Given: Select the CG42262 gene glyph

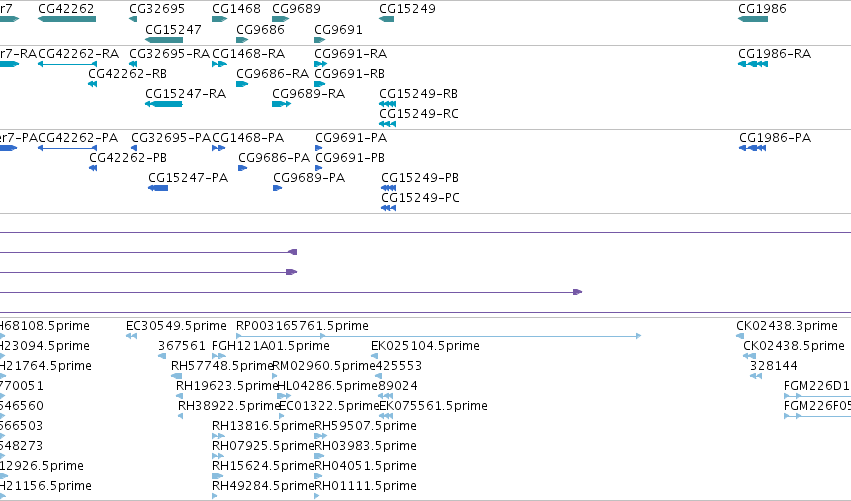Looking at the screenshot, I should [67, 19].
